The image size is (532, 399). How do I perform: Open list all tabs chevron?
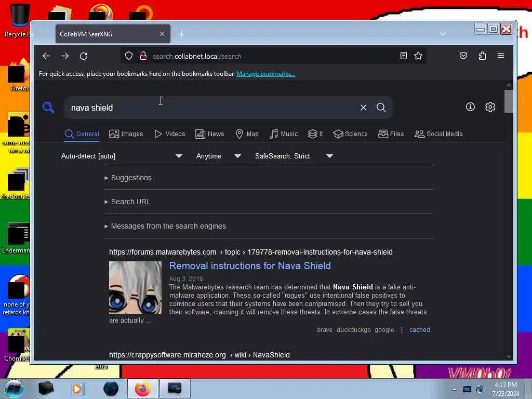pyautogui.click(x=443, y=34)
